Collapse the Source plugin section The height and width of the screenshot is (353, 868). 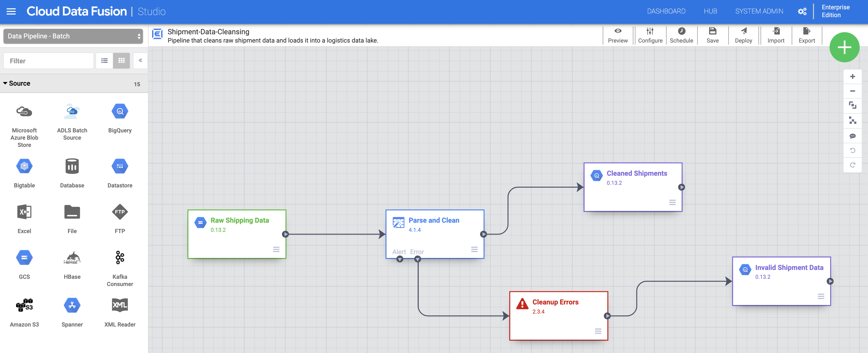pos(5,83)
